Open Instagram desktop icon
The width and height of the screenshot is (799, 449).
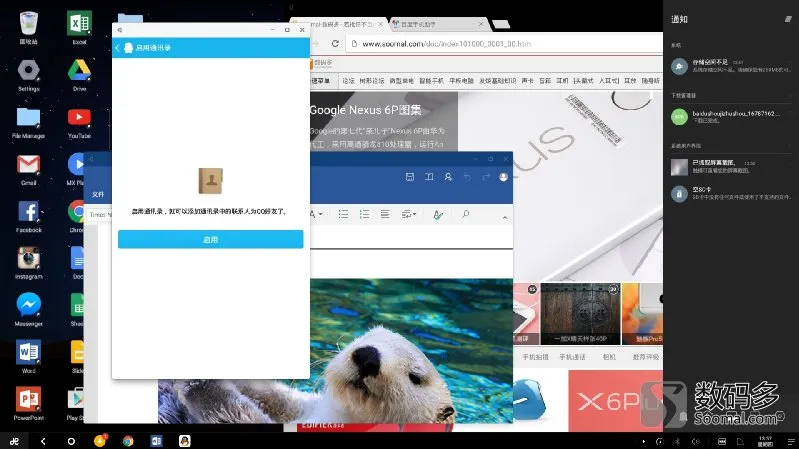[x=29, y=263]
